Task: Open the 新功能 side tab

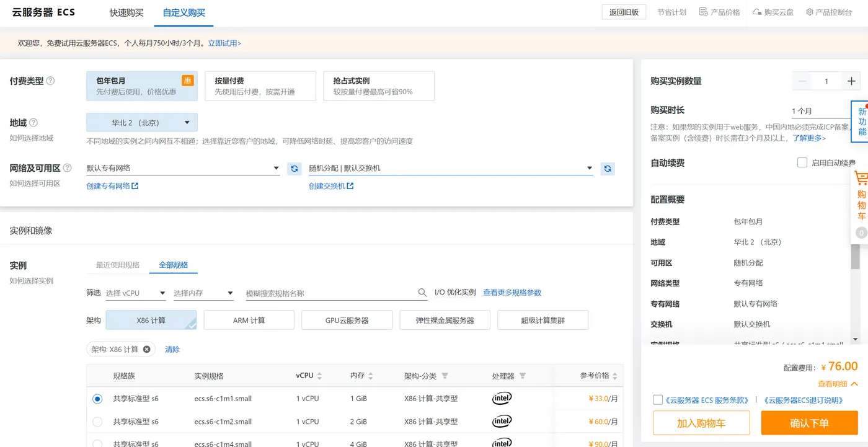Action: point(861,122)
